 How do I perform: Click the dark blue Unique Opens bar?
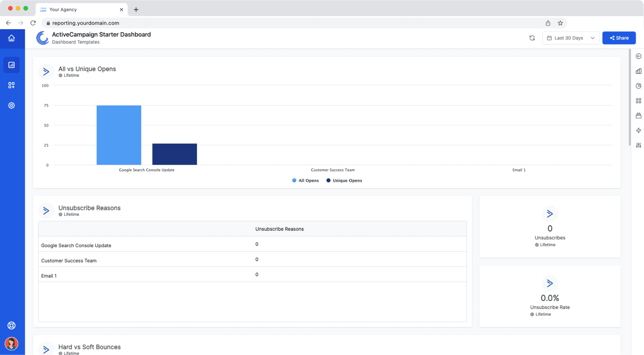click(x=175, y=154)
